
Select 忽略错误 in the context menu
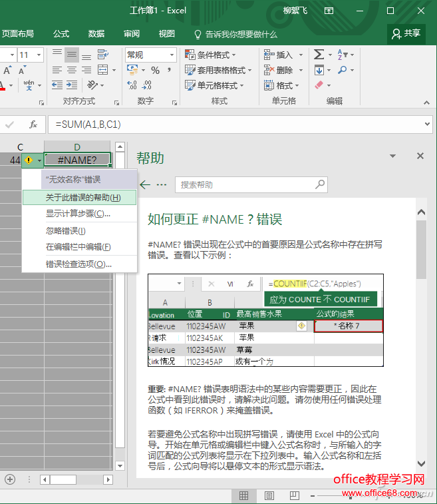pyautogui.click(x=65, y=231)
